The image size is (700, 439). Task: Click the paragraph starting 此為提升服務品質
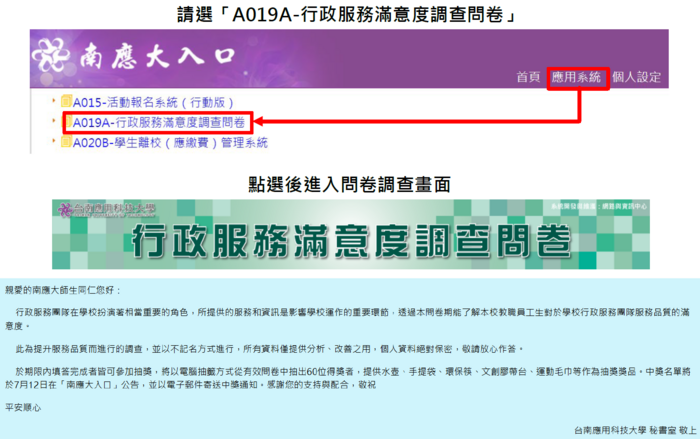pos(269,349)
